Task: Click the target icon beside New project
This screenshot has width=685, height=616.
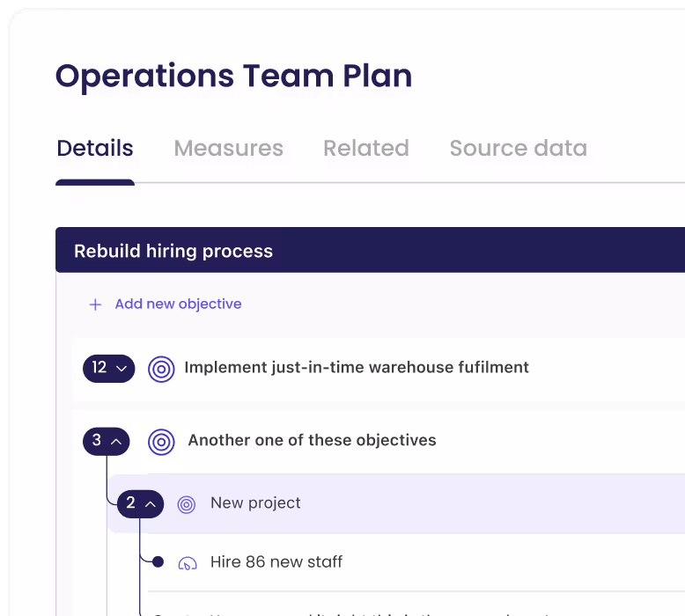Action: [x=187, y=504]
